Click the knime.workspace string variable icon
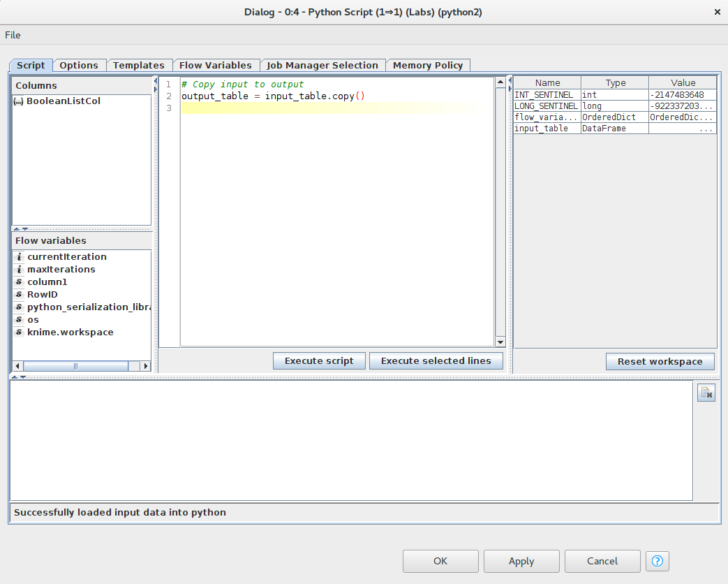 (x=19, y=333)
